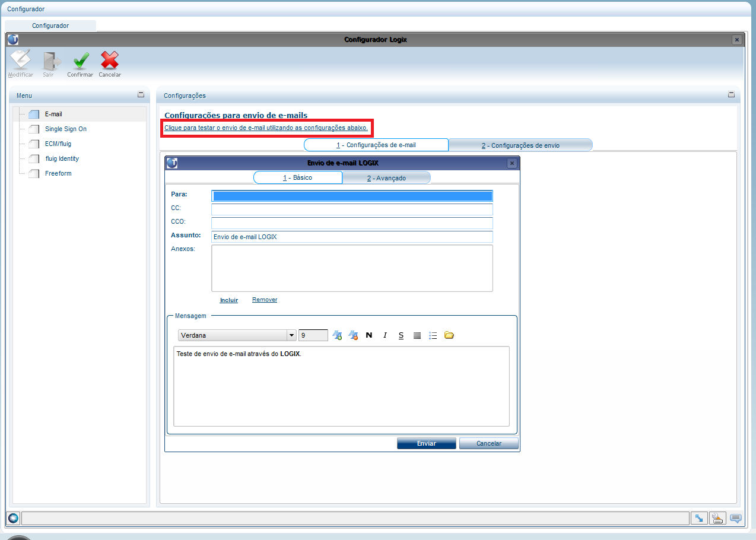Switch to 2 - Configurações de envio tab
Image resolution: width=756 pixels, height=540 pixels.
520,145
